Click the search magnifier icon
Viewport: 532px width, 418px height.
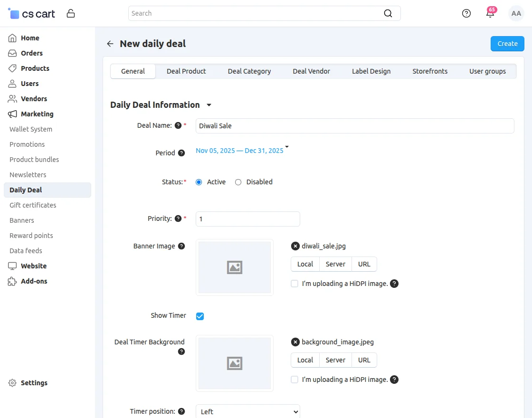[388, 13]
